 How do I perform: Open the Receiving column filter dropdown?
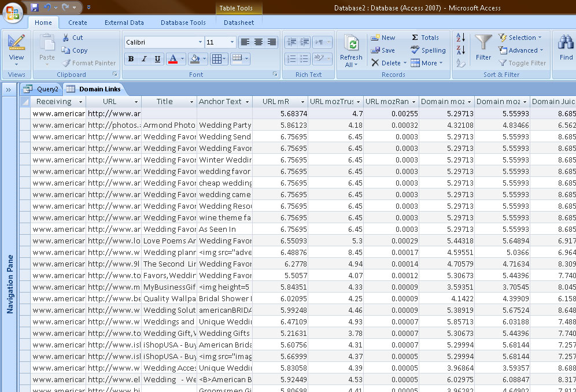(x=80, y=102)
